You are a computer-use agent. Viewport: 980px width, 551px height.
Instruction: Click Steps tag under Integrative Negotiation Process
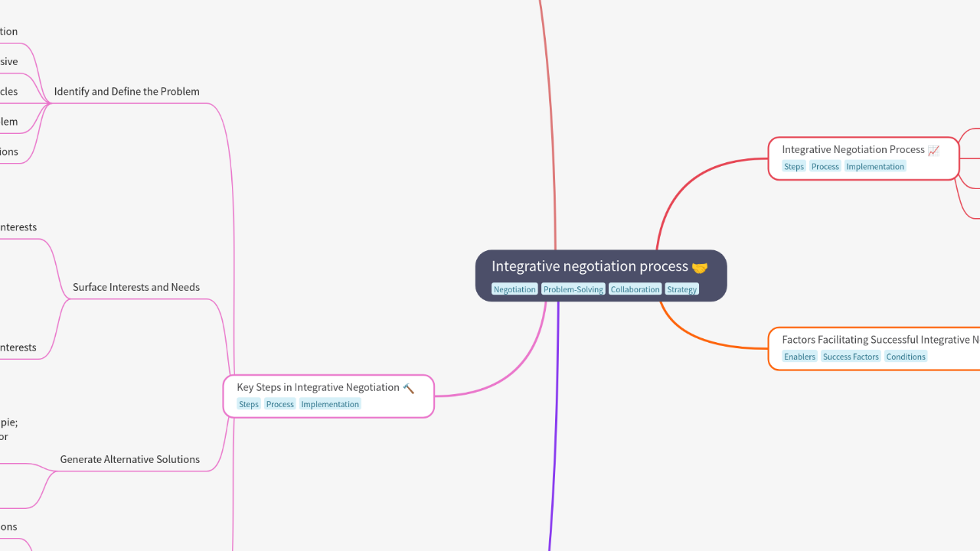click(x=794, y=166)
